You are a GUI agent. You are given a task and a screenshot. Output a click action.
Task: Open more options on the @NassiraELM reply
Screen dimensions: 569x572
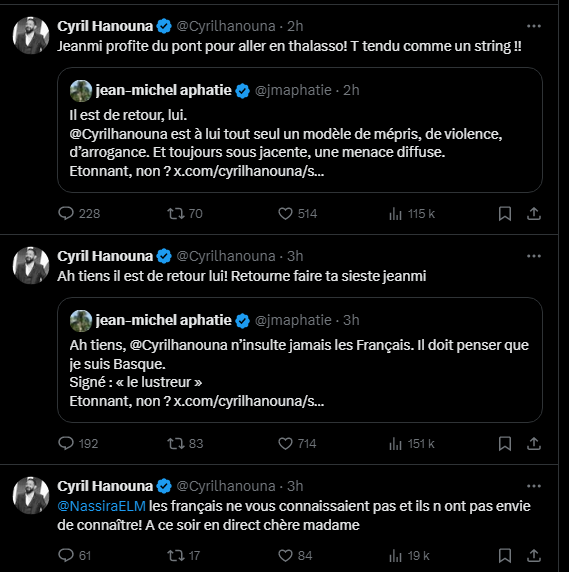[534, 486]
